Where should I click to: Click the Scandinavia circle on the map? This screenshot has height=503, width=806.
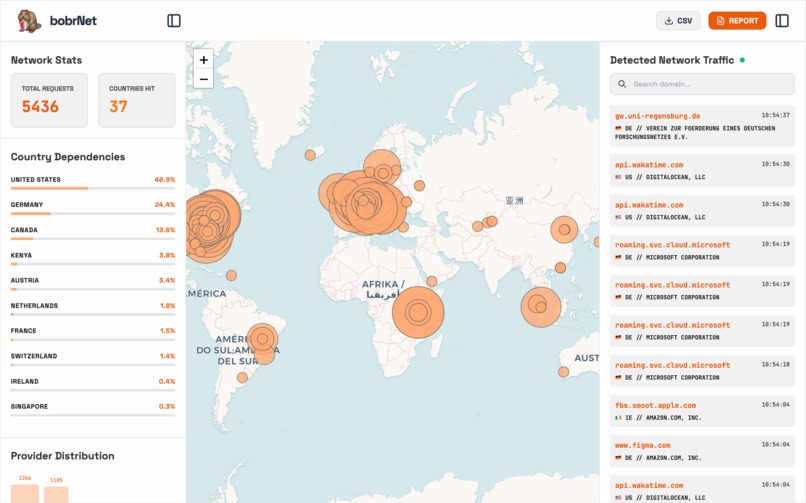point(382,169)
